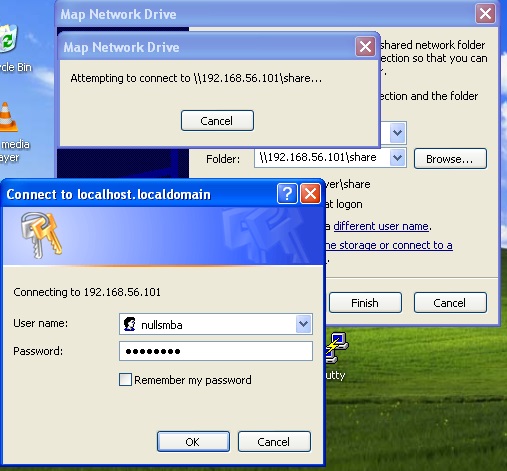Click Cancel in the Connect credentials dialog
This screenshot has height=471, width=507.
tap(274, 442)
